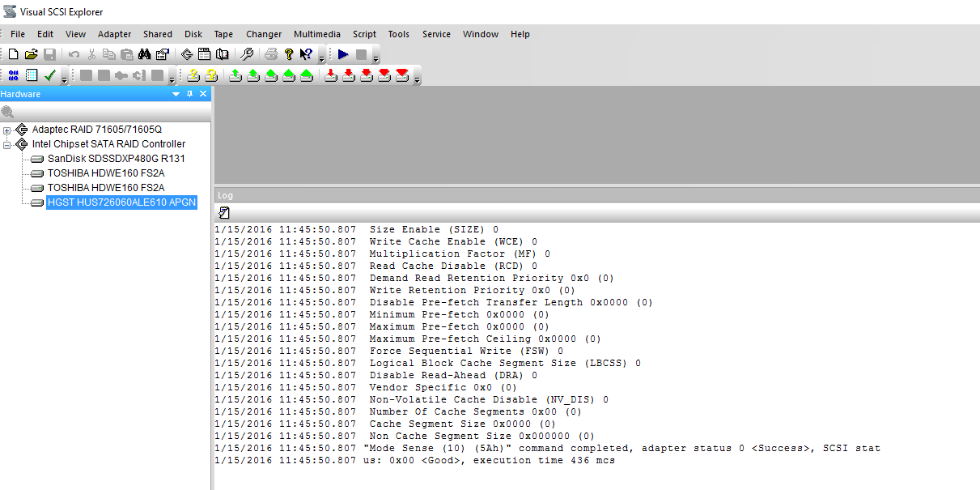The width and height of the screenshot is (980, 490).
Task: Click log line Mode Sense (10) command completed
Action: click(547, 448)
